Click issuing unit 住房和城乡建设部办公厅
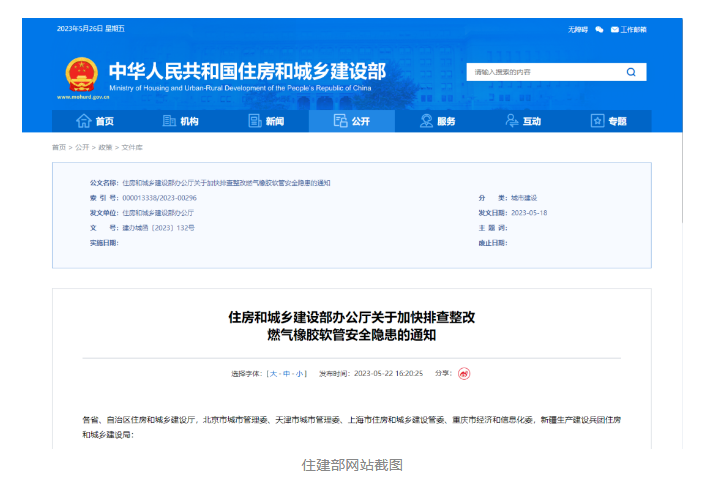This screenshot has width=706, height=484. [158, 213]
